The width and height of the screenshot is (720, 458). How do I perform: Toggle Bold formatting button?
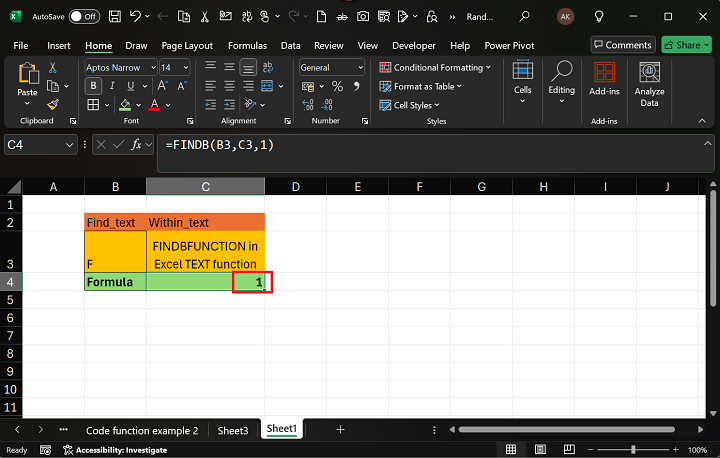tap(93, 86)
